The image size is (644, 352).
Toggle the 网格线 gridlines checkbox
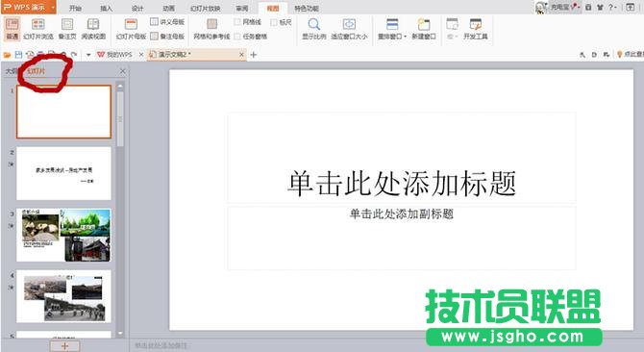point(237,22)
